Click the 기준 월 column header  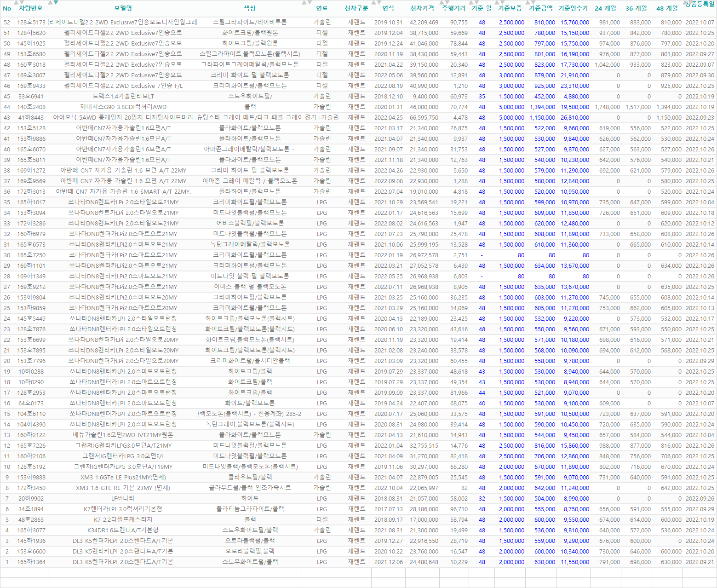click(x=482, y=8)
